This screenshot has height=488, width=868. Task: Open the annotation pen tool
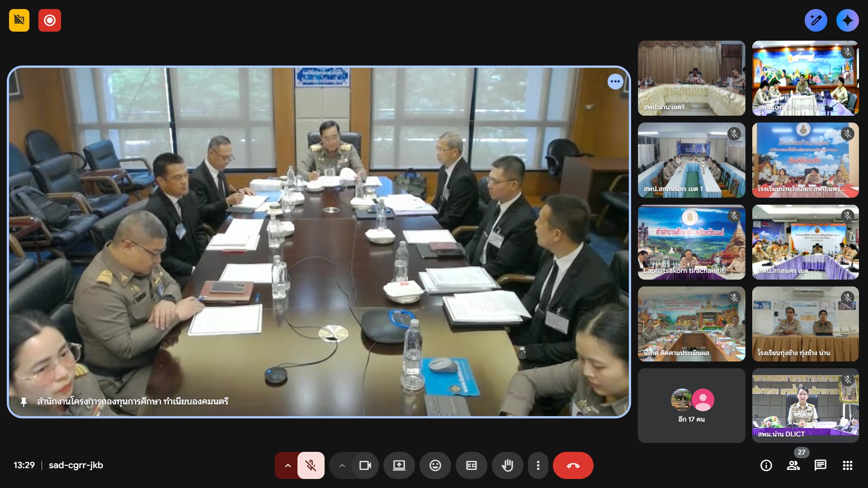(816, 20)
